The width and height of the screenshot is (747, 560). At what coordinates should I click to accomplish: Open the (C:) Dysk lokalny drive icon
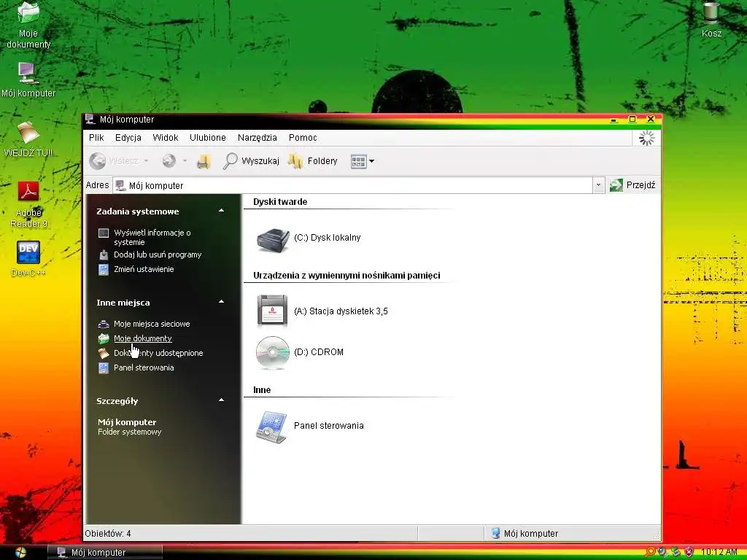273,240
